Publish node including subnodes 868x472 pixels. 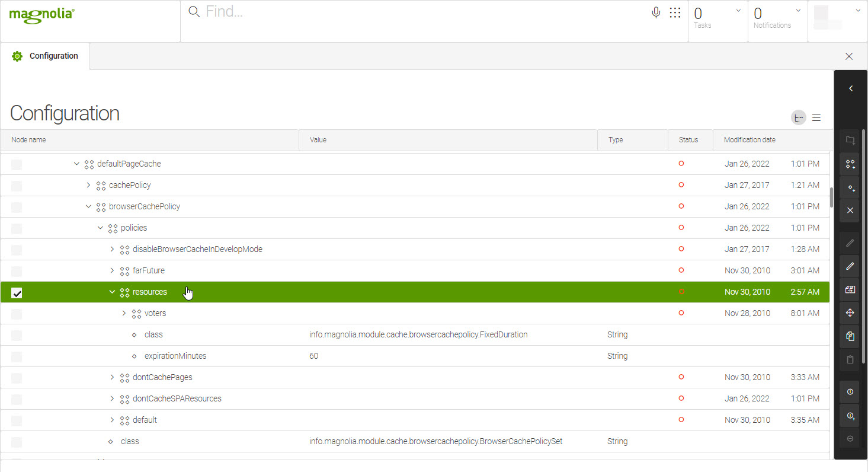click(850, 416)
